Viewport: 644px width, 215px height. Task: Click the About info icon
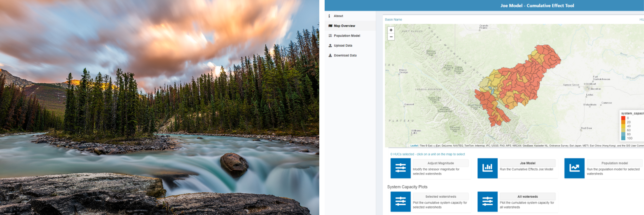[x=329, y=16]
